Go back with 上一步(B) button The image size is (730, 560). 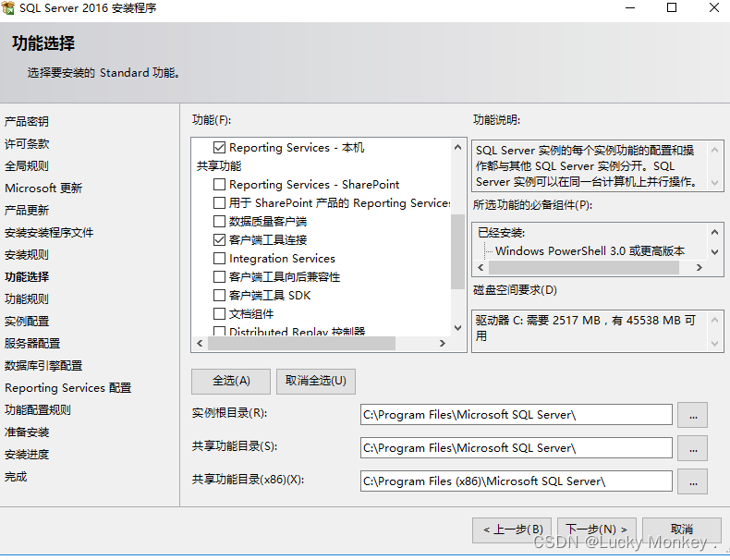click(x=512, y=530)
